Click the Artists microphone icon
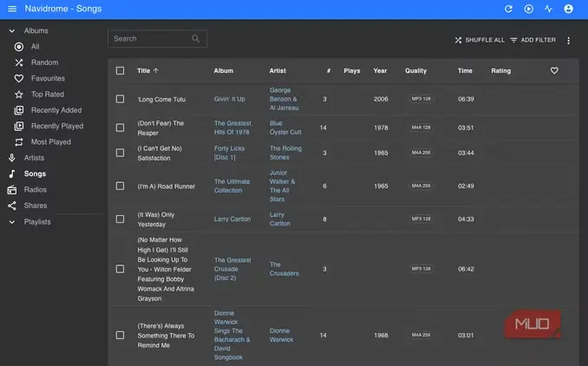Screen dimensions: 588x366 pyautogui.click(x=12, y=158)
